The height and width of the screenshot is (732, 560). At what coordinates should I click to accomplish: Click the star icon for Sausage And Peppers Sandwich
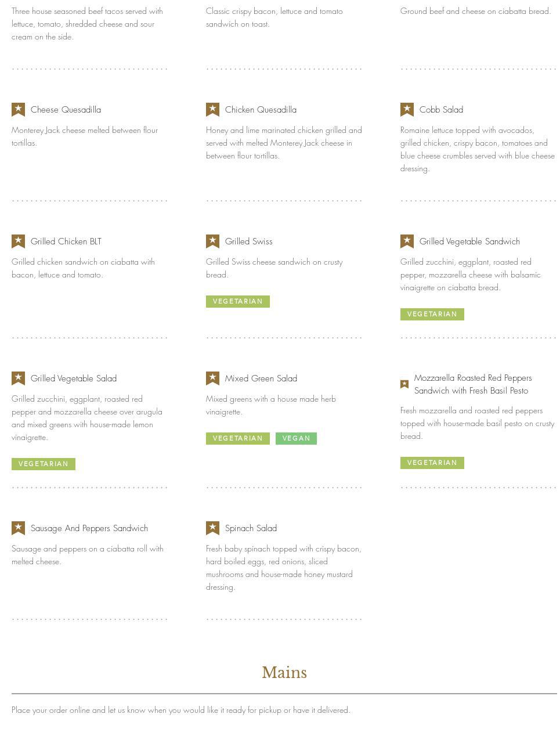pos(18,528)
